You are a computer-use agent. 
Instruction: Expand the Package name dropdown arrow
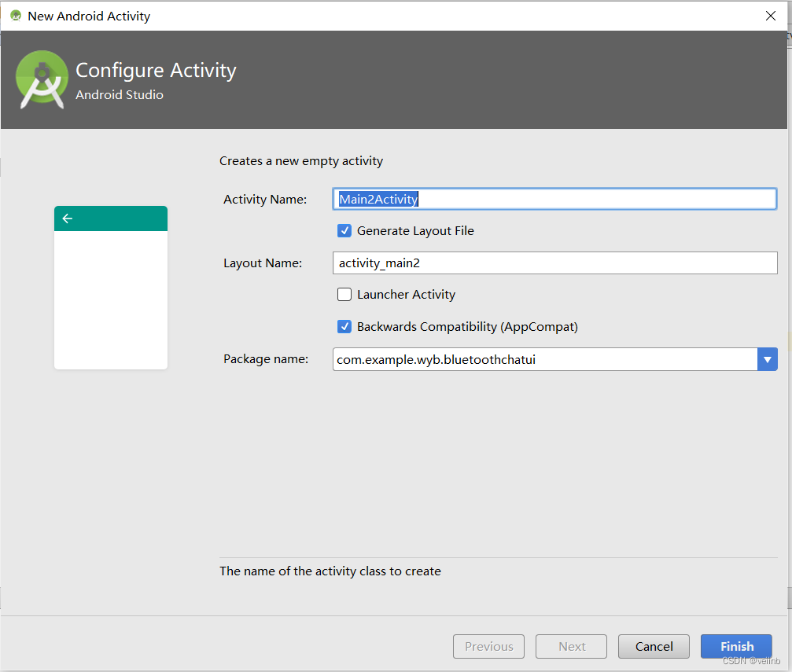(x=767, y=359)
